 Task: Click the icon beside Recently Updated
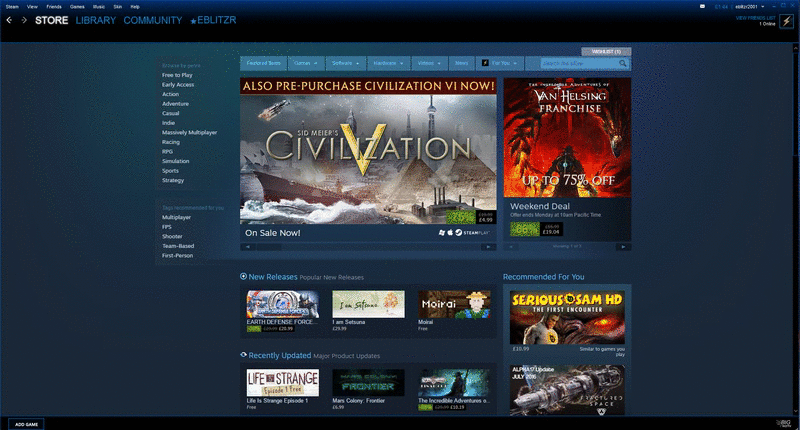coord(243,355)
